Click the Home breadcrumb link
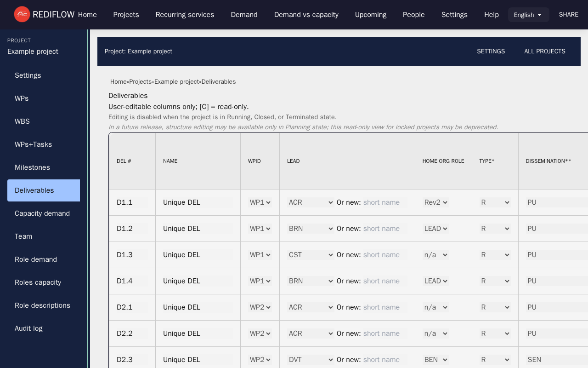Image resolution: width=588 pixels, height=368 pixels. click(118, 82)
